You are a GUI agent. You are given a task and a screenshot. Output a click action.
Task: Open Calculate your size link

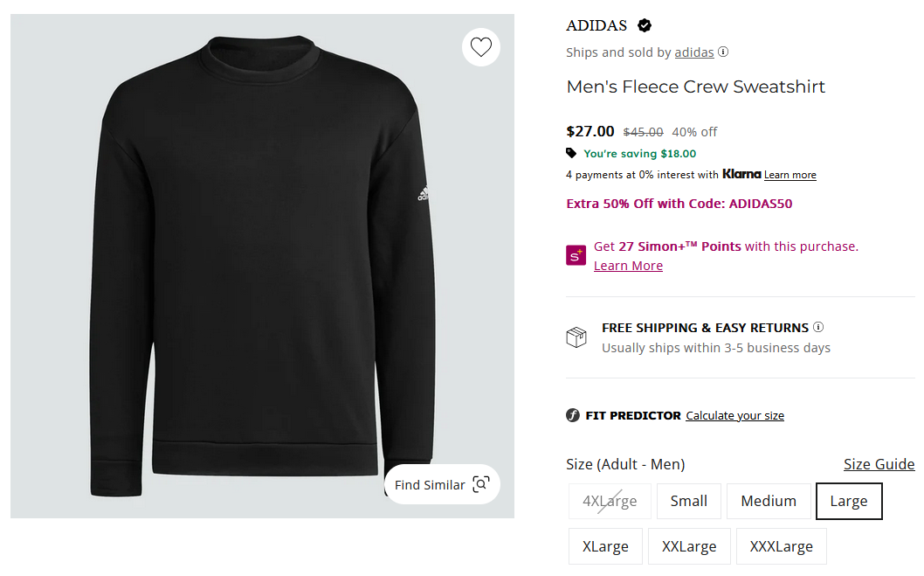[734, 416]
